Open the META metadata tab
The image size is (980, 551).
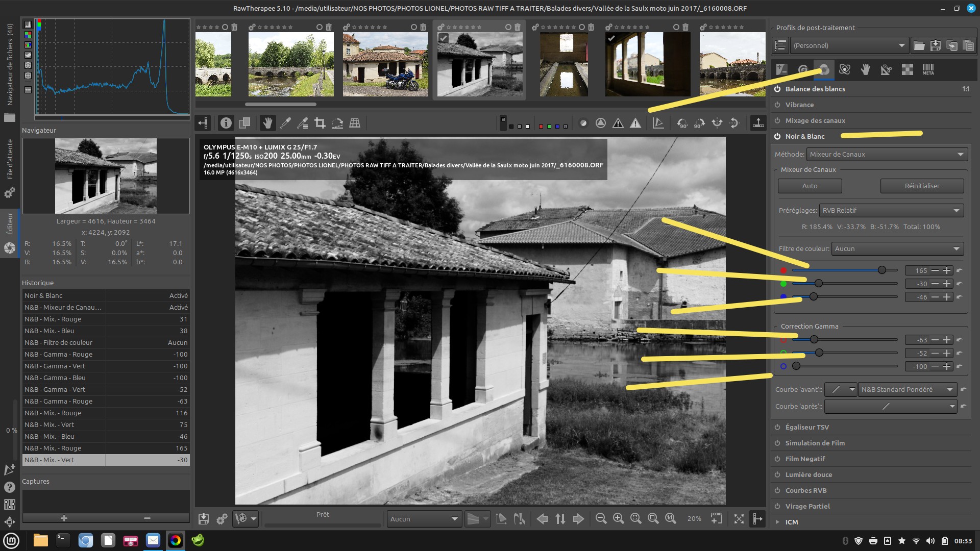coord(928,70)
